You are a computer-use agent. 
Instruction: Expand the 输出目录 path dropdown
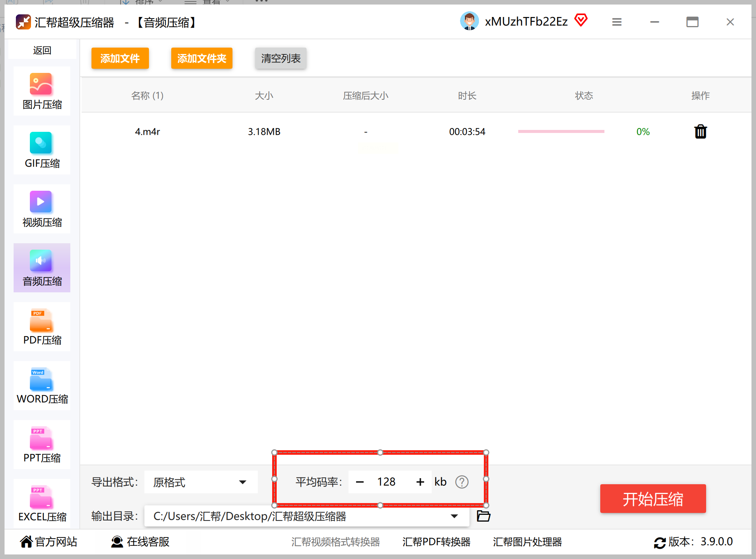[454, 516]
